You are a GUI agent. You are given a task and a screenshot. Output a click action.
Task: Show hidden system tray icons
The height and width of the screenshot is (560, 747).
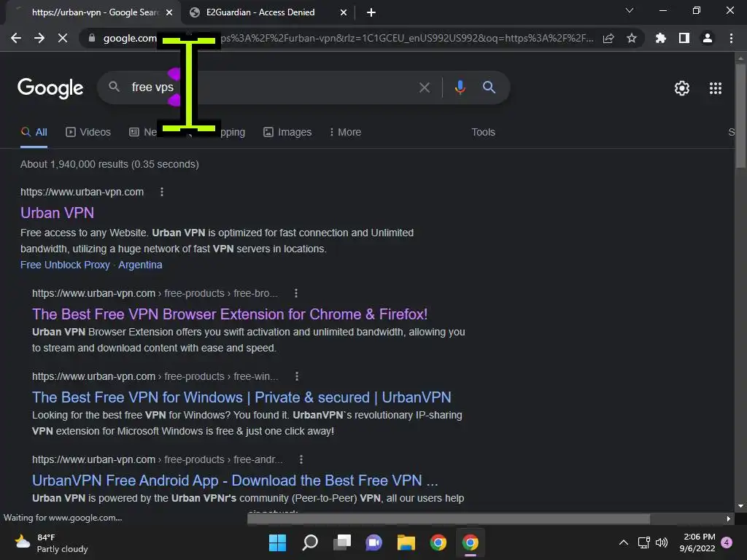click(623, 542)
